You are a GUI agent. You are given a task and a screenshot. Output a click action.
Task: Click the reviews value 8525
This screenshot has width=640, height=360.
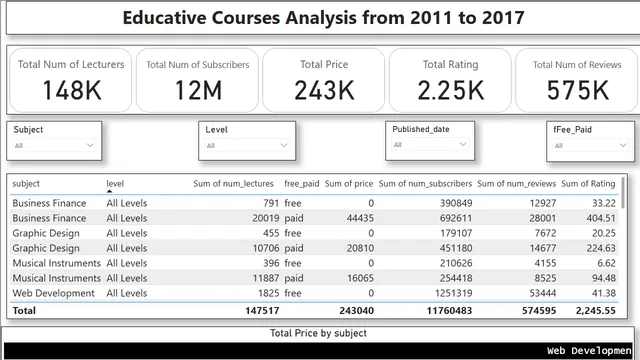coord(545,278)
